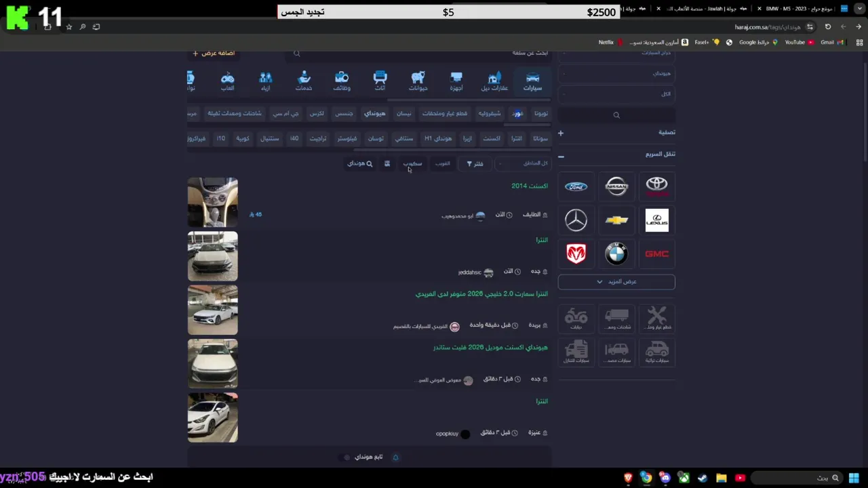Follow Hyundai via تابع هونداي bell
Screen dimensions: 868x488
click(395, 457)
